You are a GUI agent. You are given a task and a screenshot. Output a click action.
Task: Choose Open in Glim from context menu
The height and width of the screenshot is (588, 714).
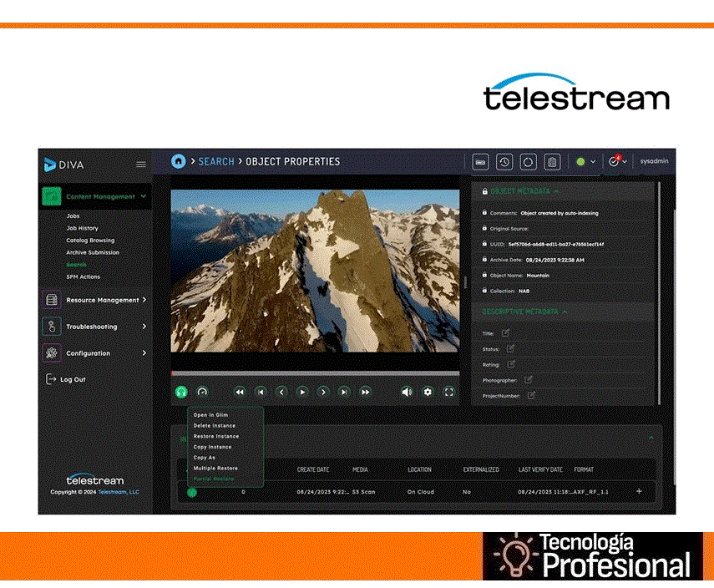coord(210,415)
